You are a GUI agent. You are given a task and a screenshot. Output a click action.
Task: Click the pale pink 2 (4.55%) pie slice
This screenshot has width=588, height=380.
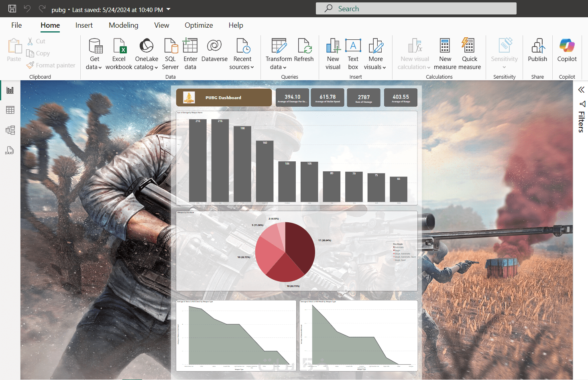click(282, 234)
